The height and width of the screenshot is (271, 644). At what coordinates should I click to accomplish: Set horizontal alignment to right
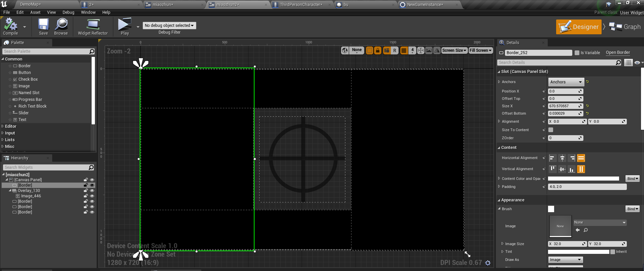tap(572, 158)
